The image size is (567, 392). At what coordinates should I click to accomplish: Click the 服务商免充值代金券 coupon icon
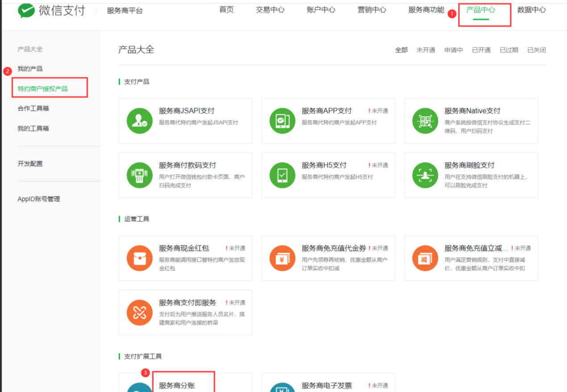pyautogui.click(x=282, y=258)
